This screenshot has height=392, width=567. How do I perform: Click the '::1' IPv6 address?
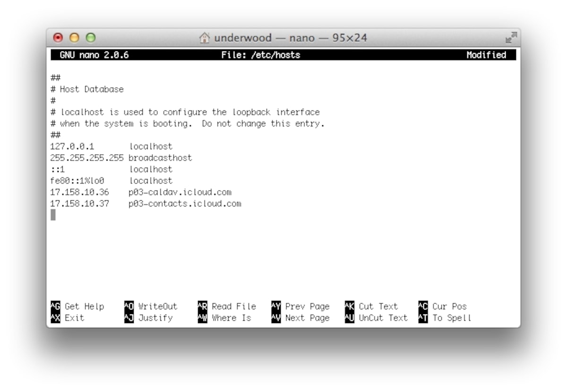point(58,169)
